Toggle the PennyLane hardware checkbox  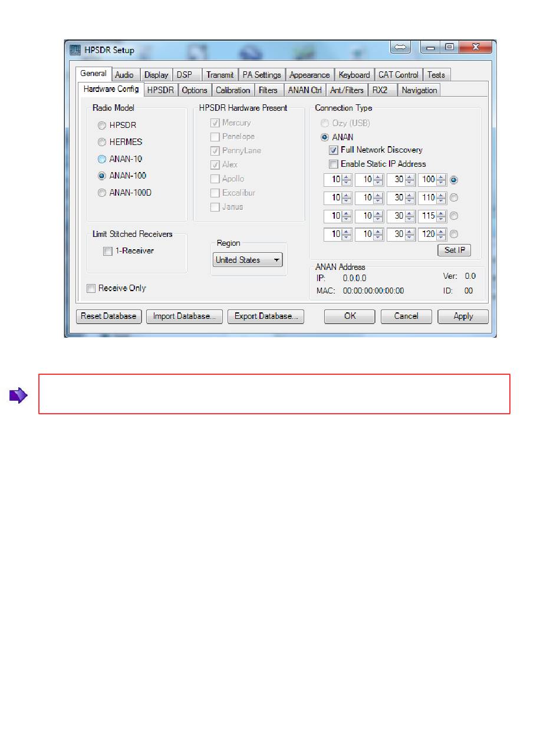(x=215, y=151)
